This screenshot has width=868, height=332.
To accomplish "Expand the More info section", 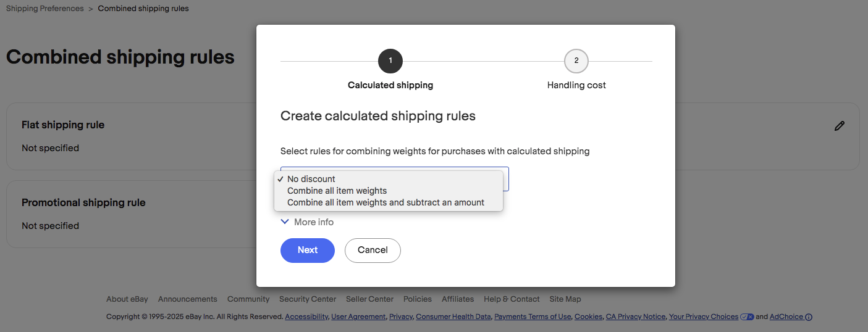I will point(314,222).
